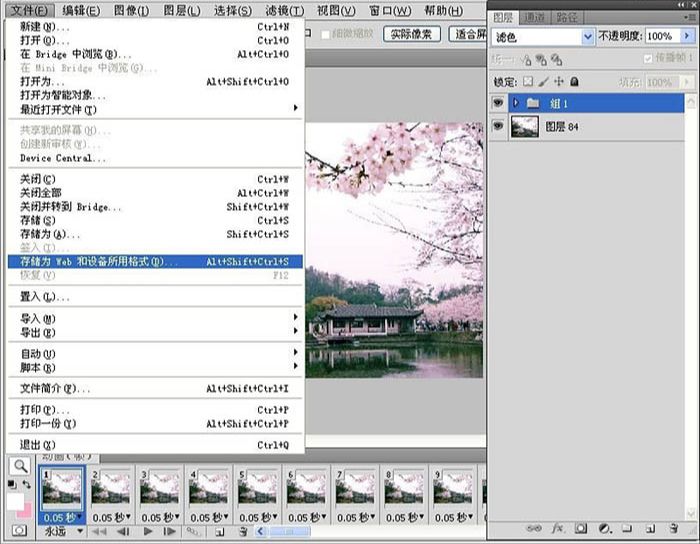Create a new layer
This screenshot has width=700, height=544.
(650, 528)
